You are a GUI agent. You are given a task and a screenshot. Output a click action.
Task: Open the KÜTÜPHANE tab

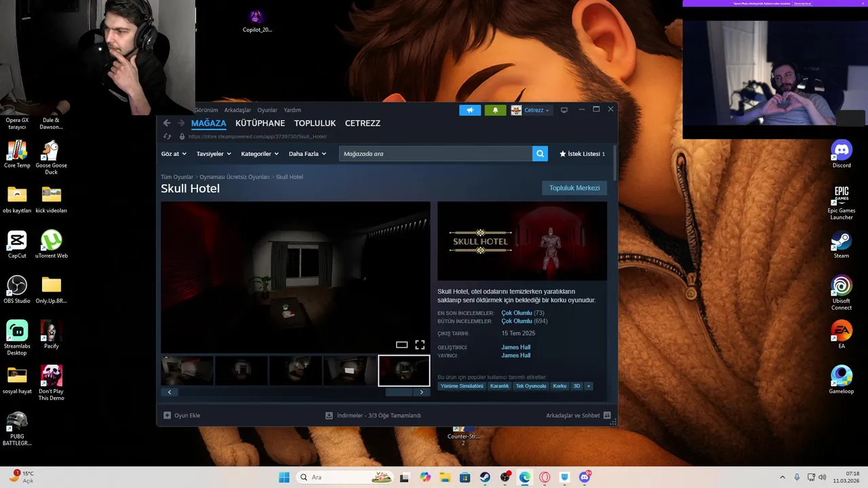[260, 123]
